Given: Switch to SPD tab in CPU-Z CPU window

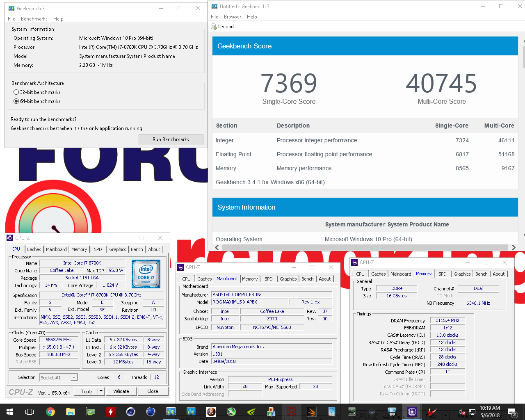Looking at the screenshot, I should [98, 249].
